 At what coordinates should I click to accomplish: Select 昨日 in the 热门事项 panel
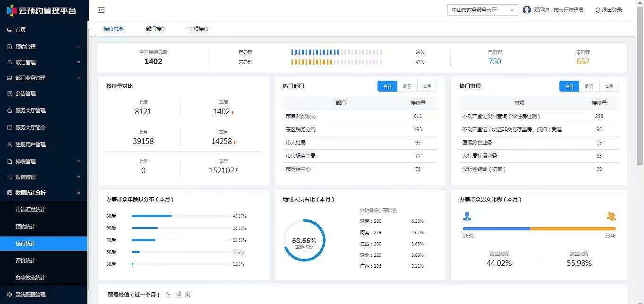(589, 86)
